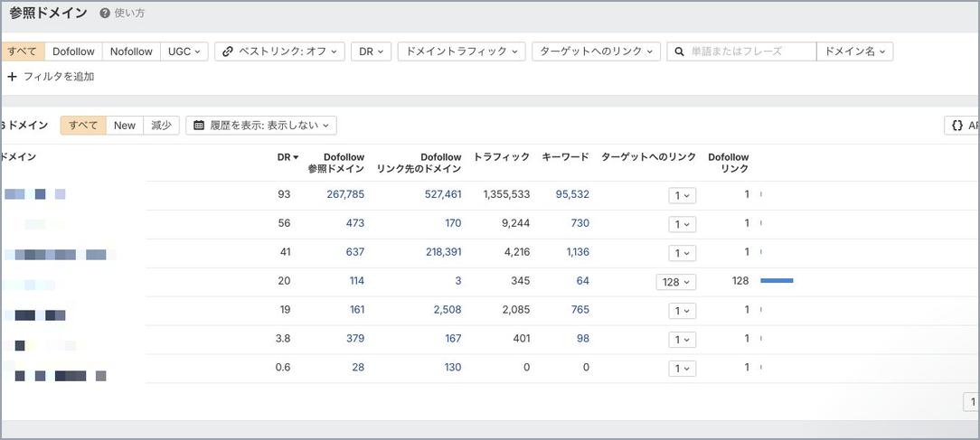Expand links dropdown in the DR 93 row
This screenshot has width=980, height=440.
(683, 196)
